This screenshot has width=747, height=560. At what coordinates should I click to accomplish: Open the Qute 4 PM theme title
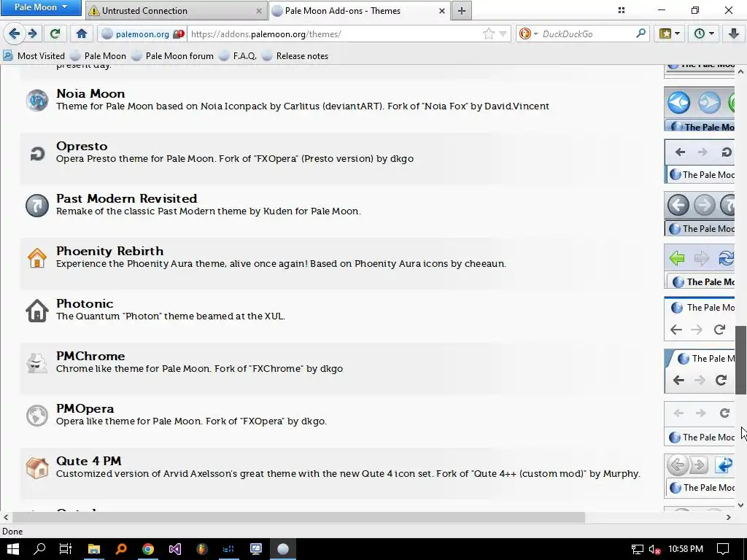pos(88,461)
